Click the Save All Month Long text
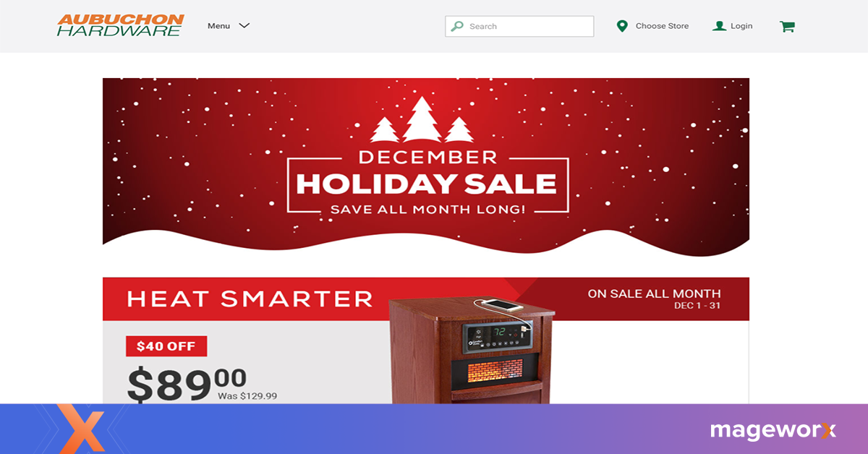 (427, 210)
